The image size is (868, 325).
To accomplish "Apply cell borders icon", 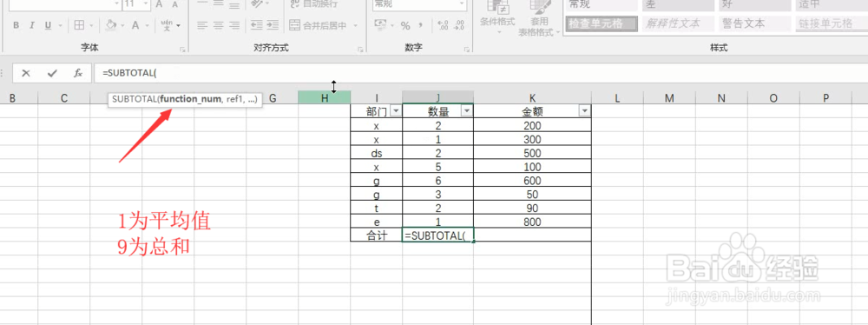I will coord(80,25).
